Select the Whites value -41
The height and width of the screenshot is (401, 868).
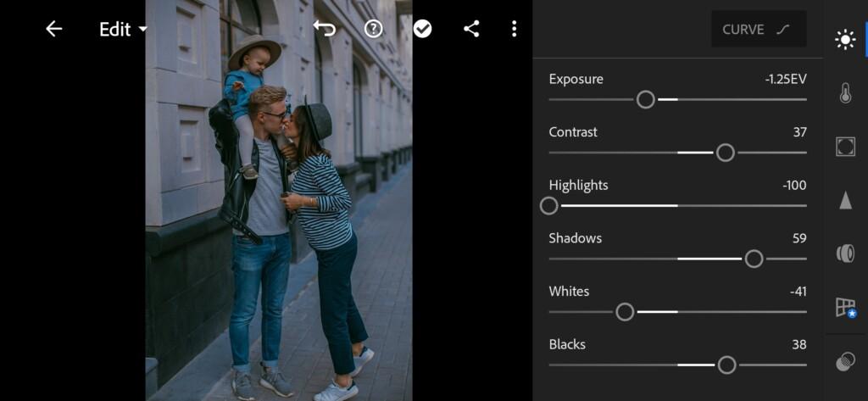798,292
